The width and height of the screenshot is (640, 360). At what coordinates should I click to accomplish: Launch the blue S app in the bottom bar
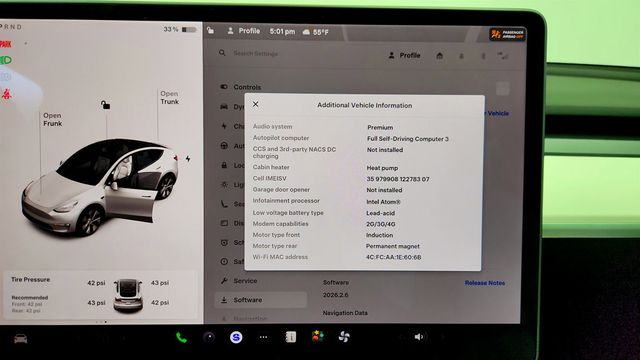236,337
